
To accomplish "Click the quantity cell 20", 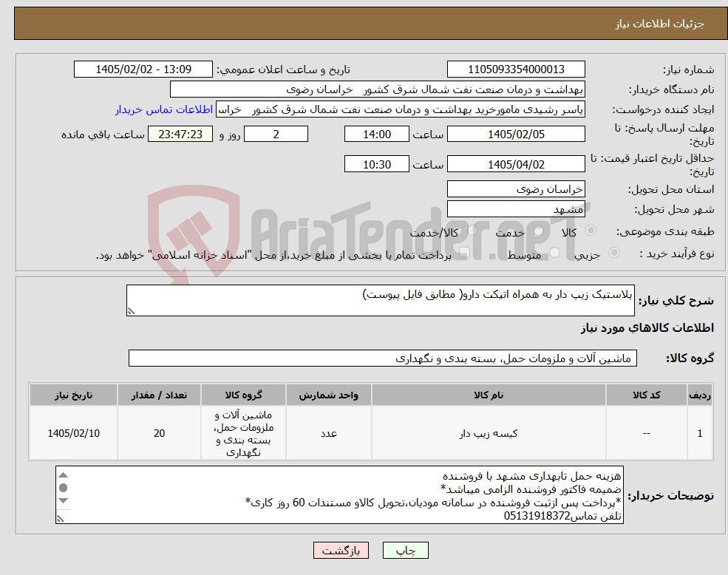I will [x=159, y=433].
